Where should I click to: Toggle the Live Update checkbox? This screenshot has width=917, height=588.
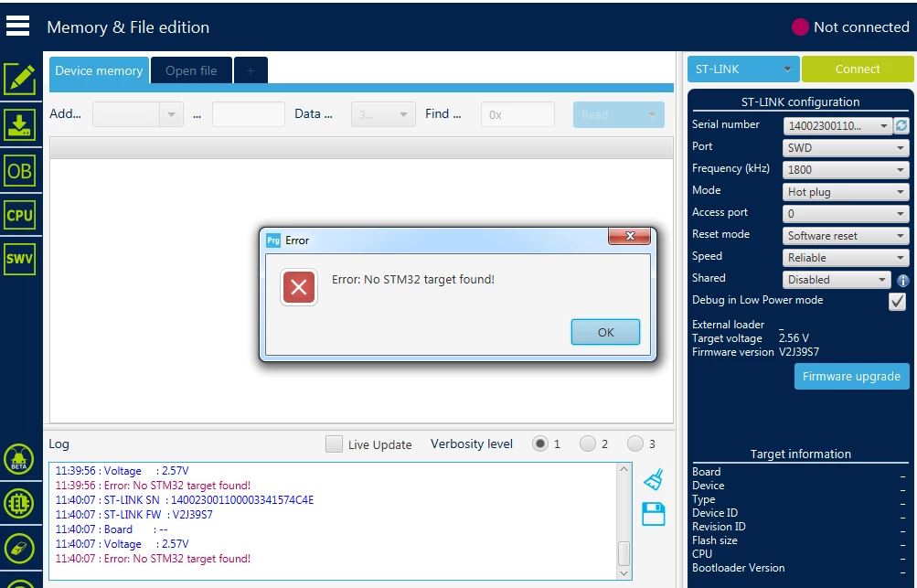pos(334,444)
